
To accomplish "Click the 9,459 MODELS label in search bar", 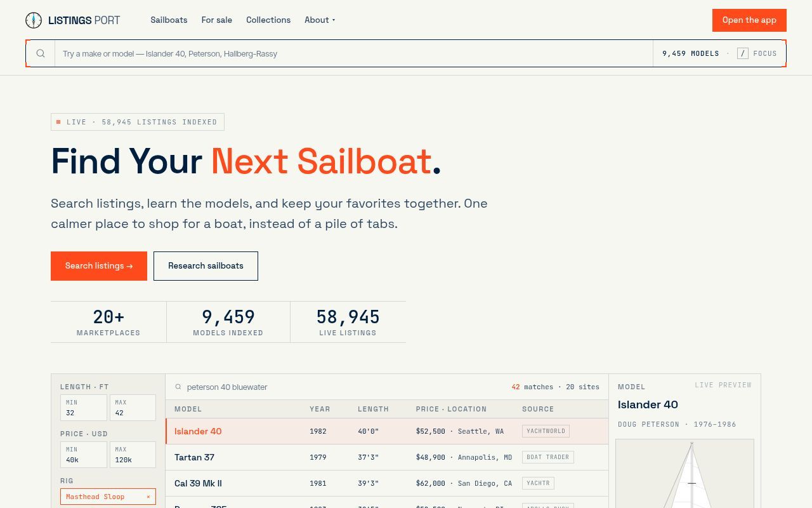I will [691, 53].
